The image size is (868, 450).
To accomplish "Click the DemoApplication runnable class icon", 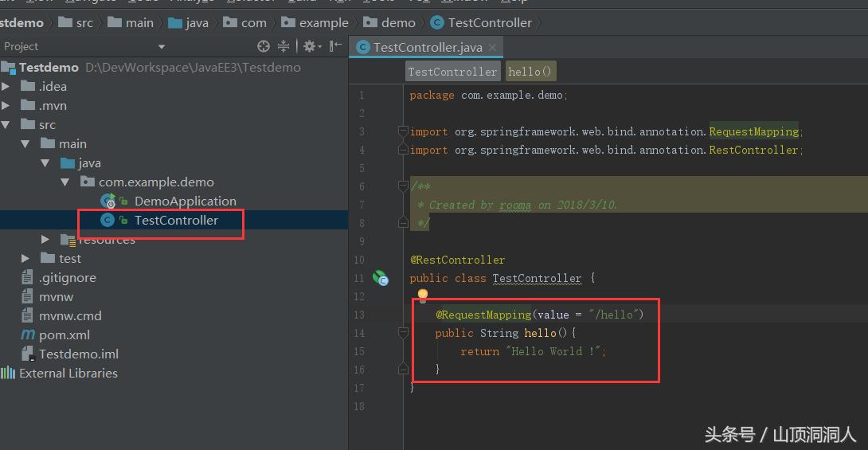I will pos(108,201).
